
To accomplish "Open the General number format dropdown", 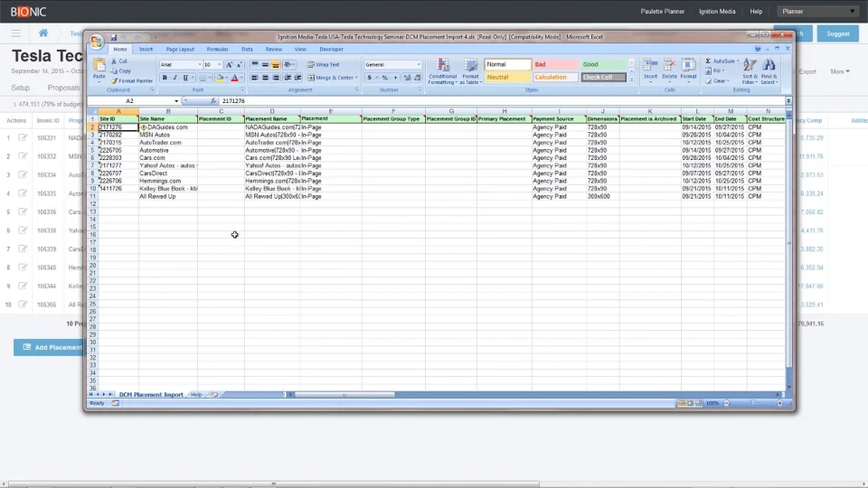I will 392,65.
